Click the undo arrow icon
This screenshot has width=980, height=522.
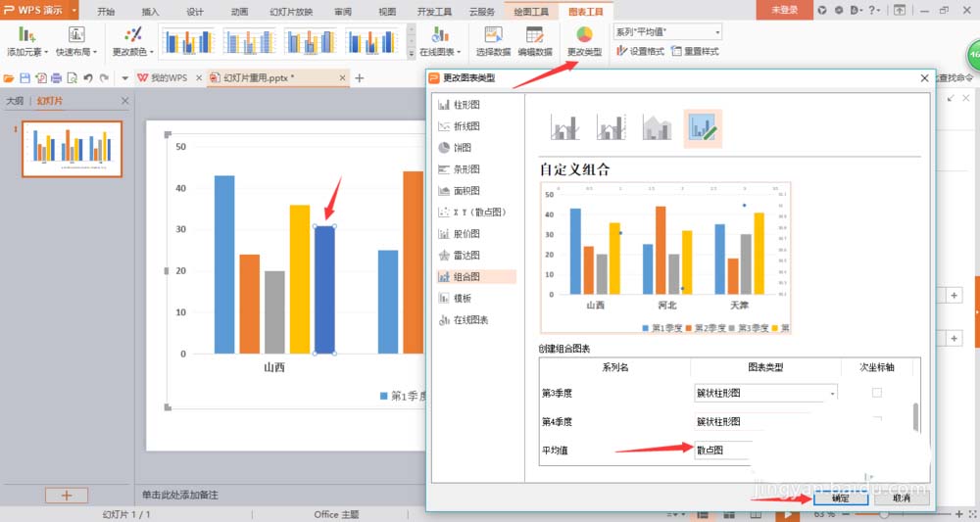tap(88, 78)
